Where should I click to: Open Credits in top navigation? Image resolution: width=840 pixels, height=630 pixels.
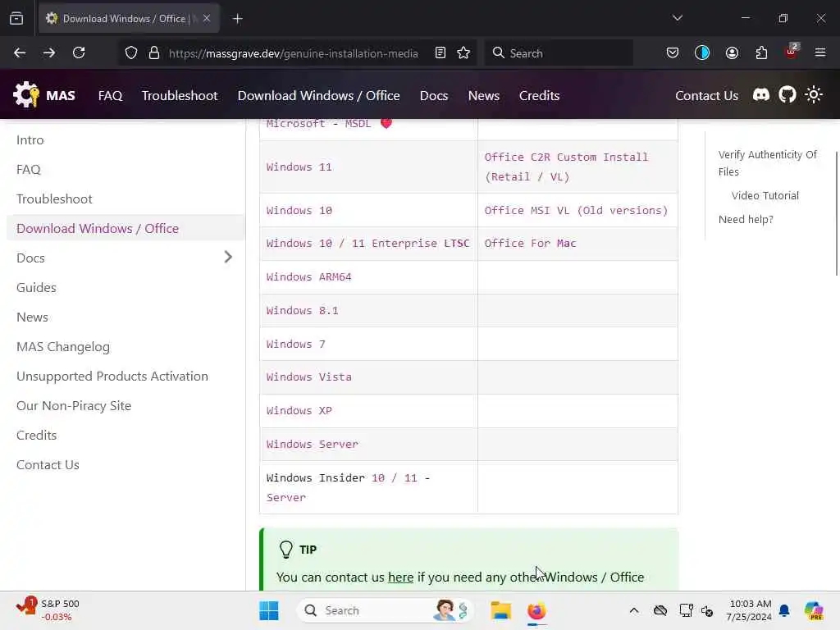click(539, 95)
